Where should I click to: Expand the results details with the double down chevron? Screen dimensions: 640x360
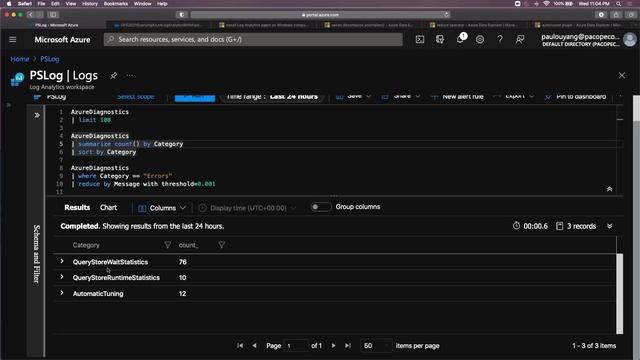(x=609, y=226)
